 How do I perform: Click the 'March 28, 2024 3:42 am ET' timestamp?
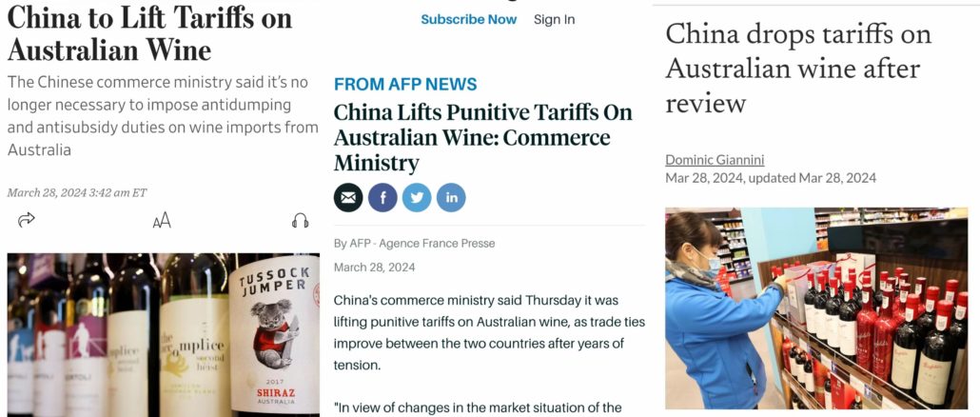77,192
